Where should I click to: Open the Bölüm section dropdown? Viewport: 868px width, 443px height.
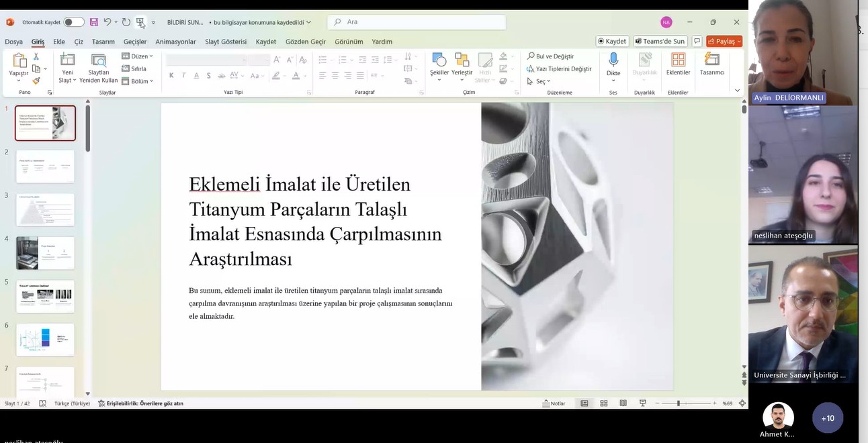point(138,81)
